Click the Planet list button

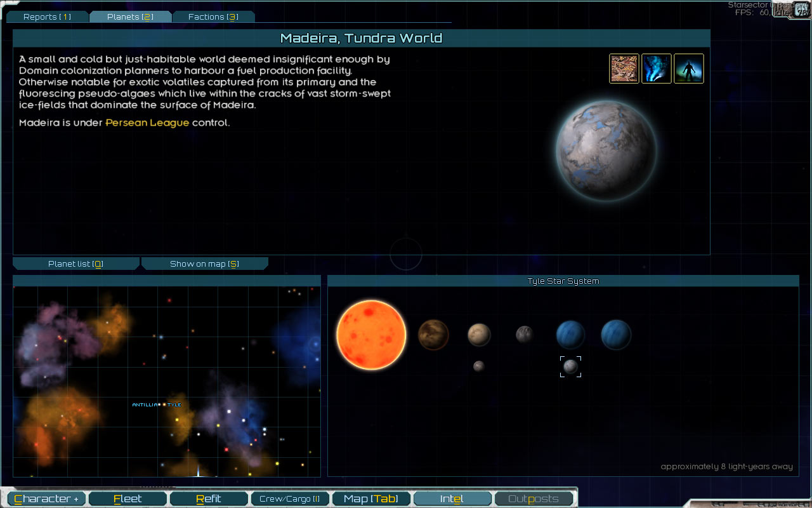[76, 264]
